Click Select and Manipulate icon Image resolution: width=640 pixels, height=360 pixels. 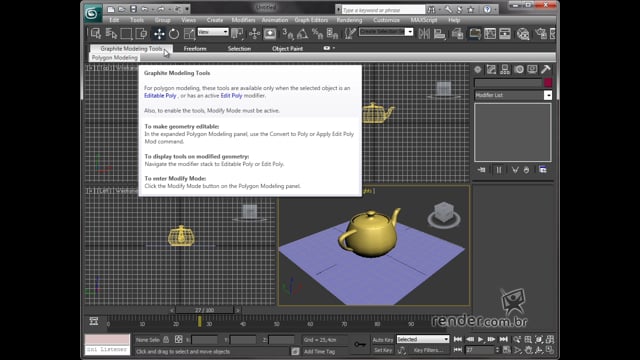point(254,33)
